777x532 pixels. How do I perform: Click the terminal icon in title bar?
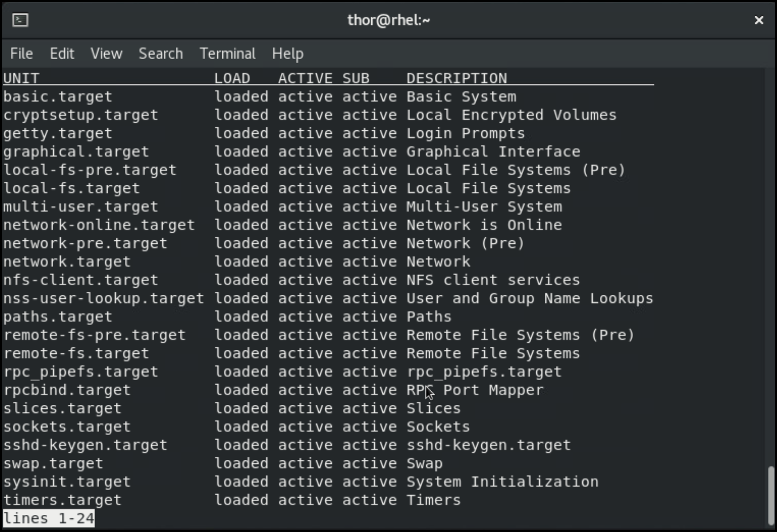click(20, 20)
